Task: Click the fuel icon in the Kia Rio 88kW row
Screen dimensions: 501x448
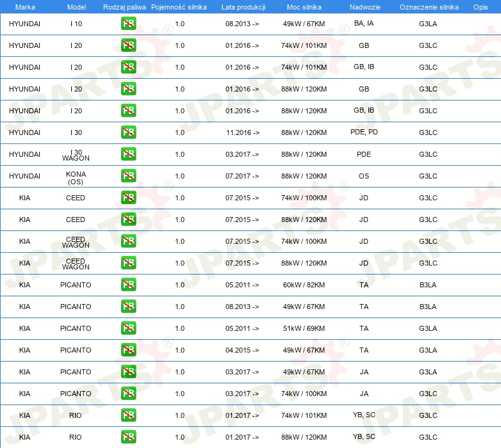Action: [x=128, y=437]
